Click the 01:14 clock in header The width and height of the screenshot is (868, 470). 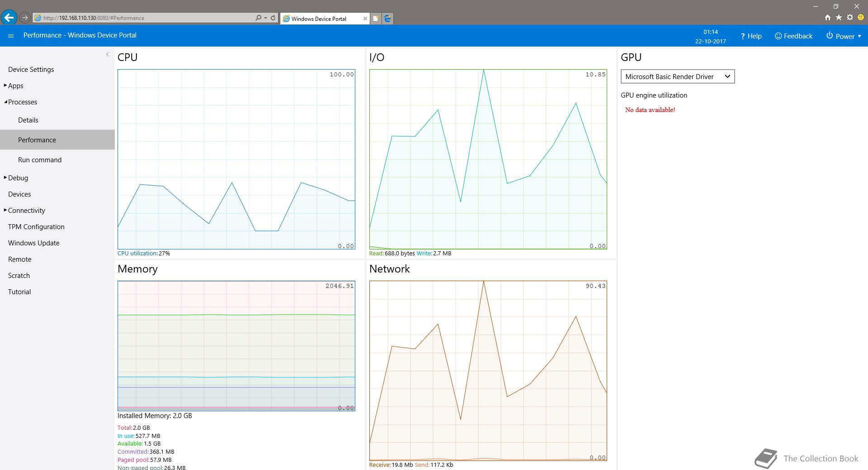(710, 32)
